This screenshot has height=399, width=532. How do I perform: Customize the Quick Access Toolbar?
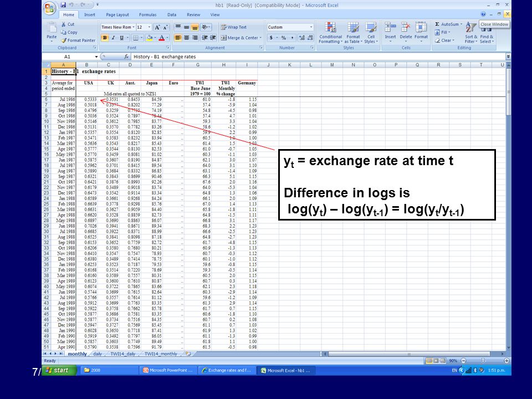[98, 5]
